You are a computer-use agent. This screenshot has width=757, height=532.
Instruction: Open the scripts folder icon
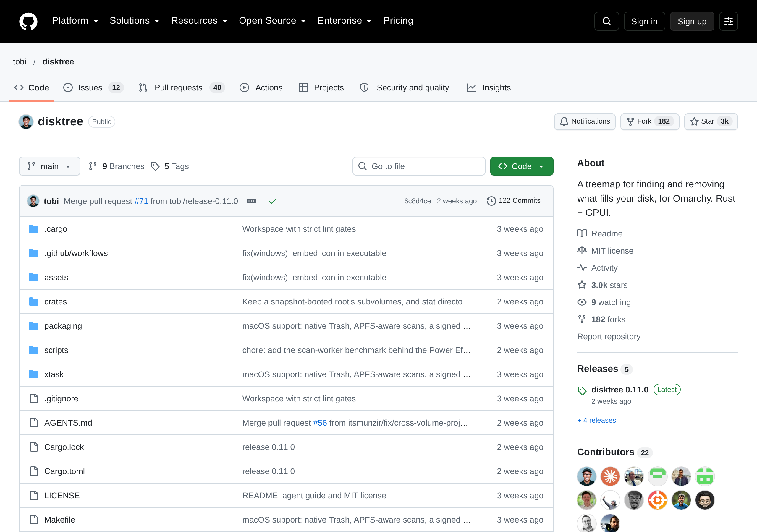pos(34,350)
